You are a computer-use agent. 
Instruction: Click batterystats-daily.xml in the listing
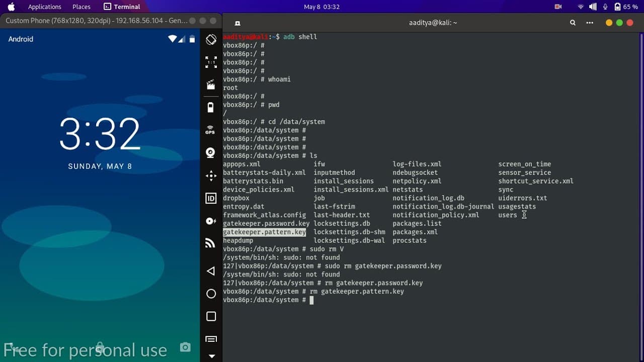coord(265,173)
